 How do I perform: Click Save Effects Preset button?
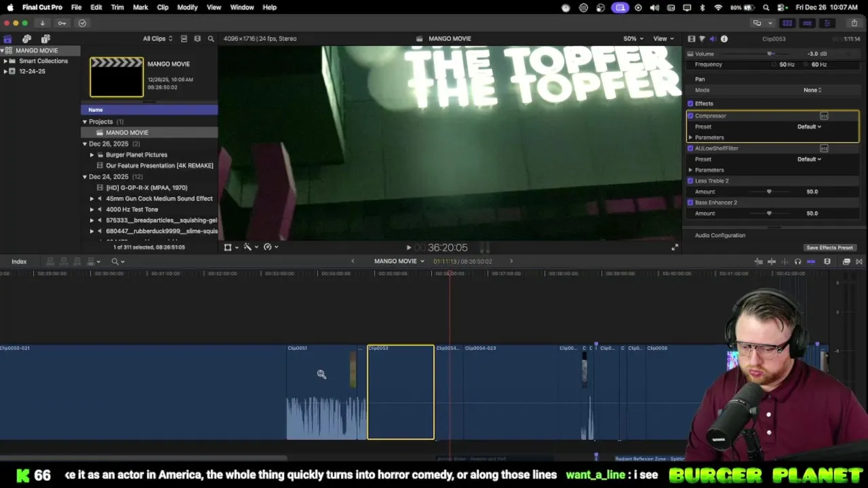tap(829, 247)
